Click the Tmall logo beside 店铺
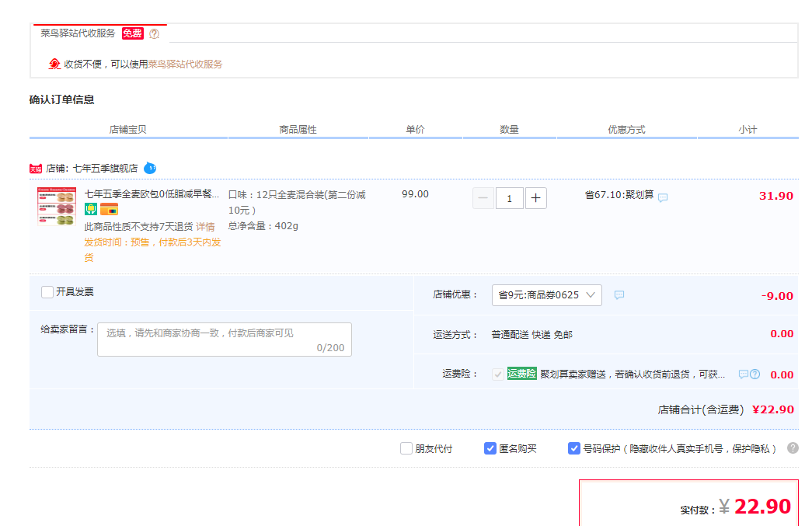Screen dimensions: 812x526 pos(36,169)
